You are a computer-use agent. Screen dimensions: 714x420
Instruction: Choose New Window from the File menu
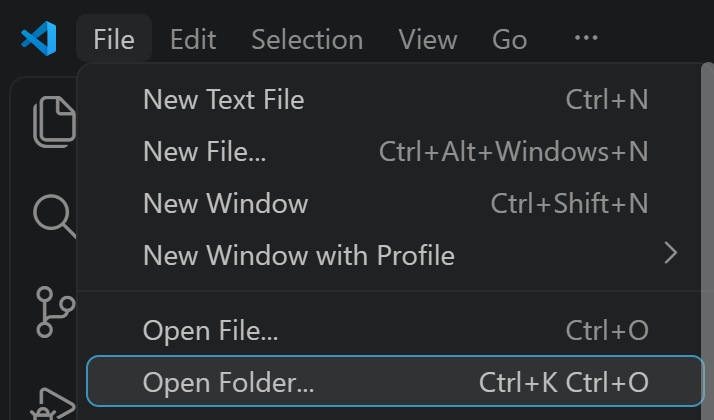click(390, 203)
